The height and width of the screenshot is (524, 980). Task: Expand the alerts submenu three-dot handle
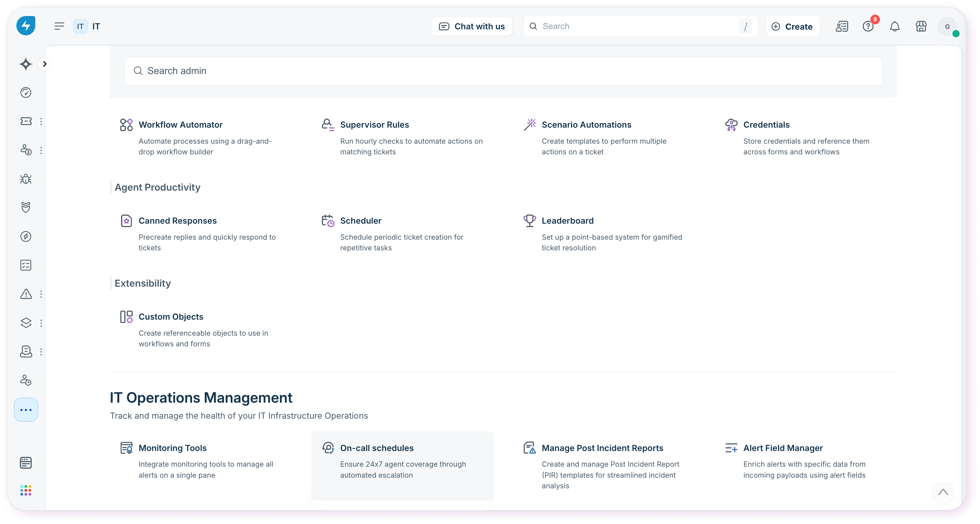(41, 294)
